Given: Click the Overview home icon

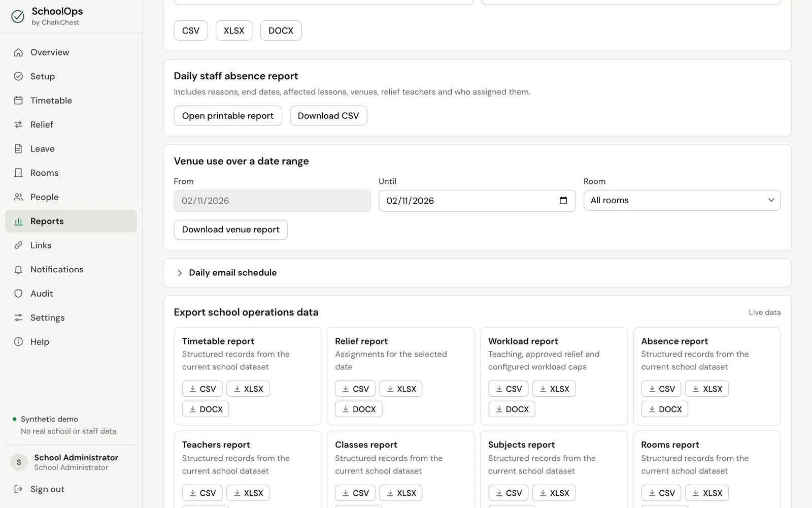Looking at the screenshot, I should (18, 52).
